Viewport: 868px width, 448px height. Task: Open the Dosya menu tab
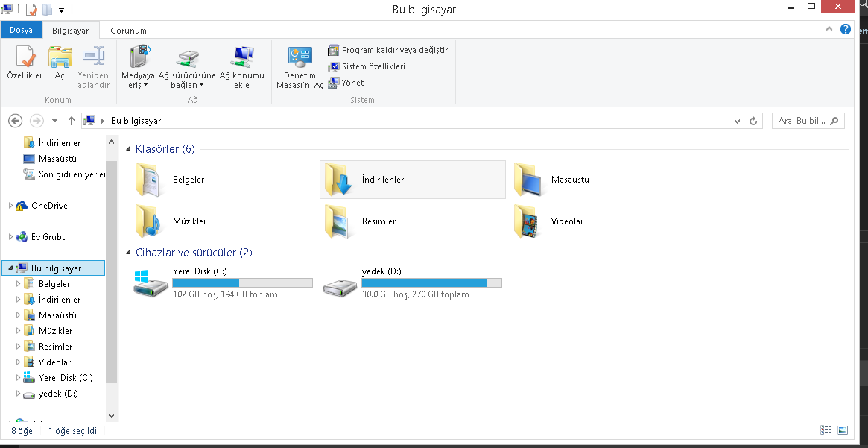(21, 30)
